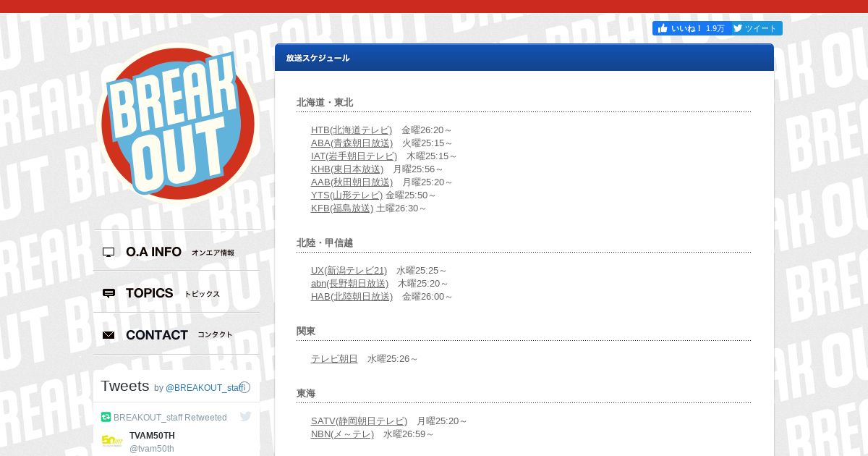This screenshot has width=868, height=456.
Task: Click the 北海道・東北 section heading
Action: click(325, 103)
